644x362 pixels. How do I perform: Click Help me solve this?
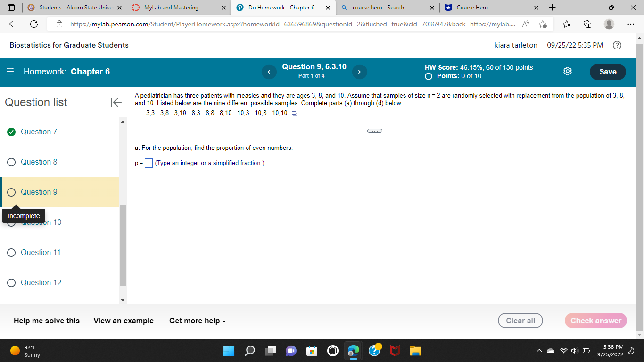(x=46, y=321)
